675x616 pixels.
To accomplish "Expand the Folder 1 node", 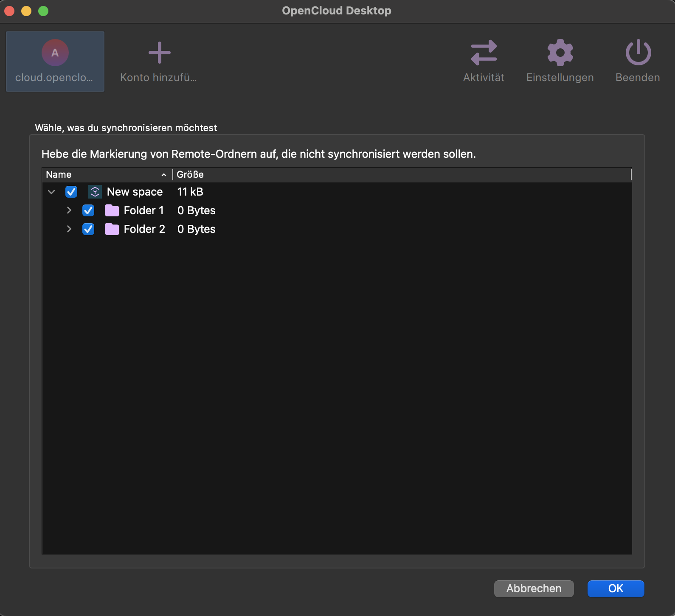I will pyautogui.click(x=69, y=210).
